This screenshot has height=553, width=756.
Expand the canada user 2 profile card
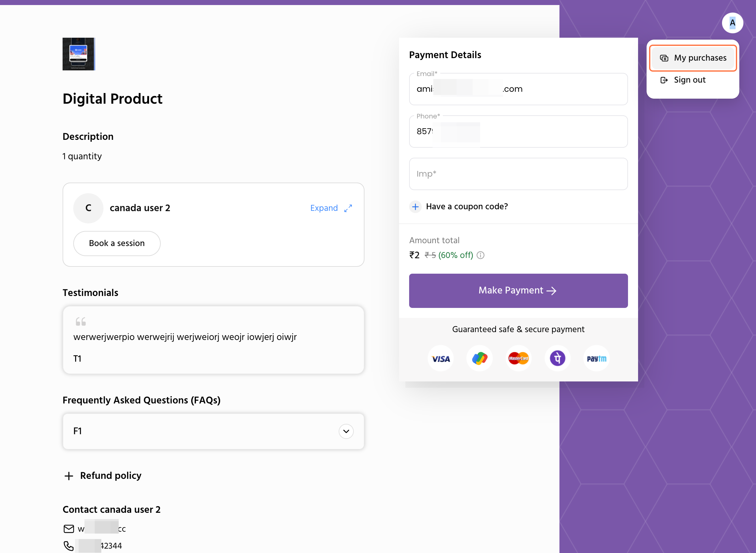(x=331, y=208)
